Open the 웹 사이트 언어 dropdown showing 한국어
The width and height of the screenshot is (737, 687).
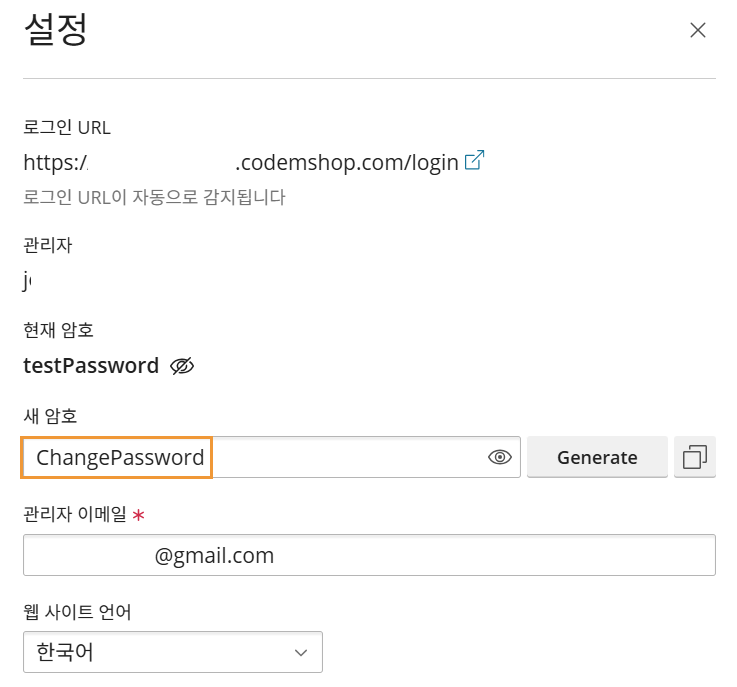tap(172, 653)
